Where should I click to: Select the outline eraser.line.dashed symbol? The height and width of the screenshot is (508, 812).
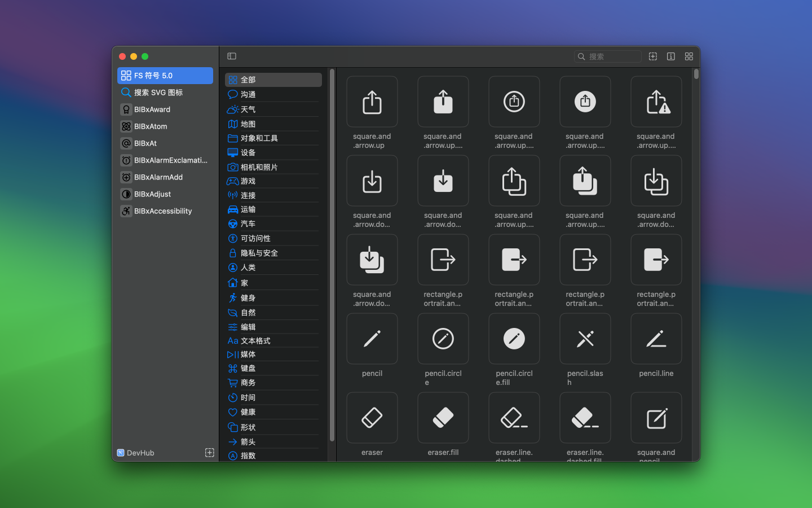[514, 418]
